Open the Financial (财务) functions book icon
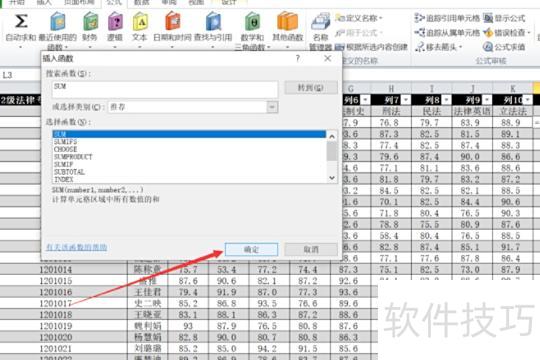The image size is (540, 360). click(91, 22)
